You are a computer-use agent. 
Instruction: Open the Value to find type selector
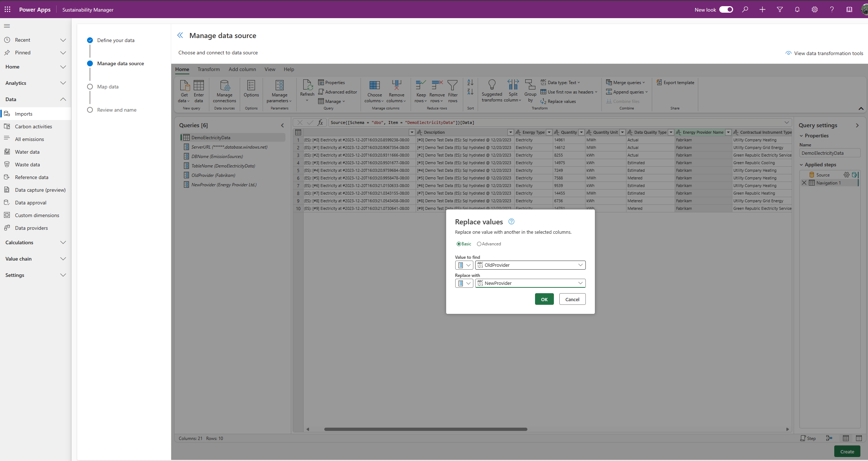coord(464,265)
